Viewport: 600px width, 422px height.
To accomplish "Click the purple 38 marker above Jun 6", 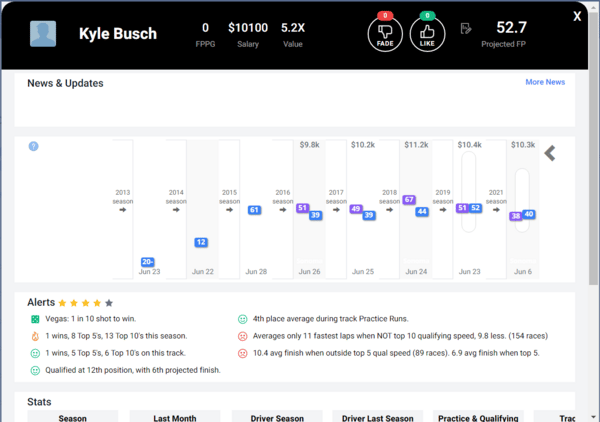I will 515,216.
